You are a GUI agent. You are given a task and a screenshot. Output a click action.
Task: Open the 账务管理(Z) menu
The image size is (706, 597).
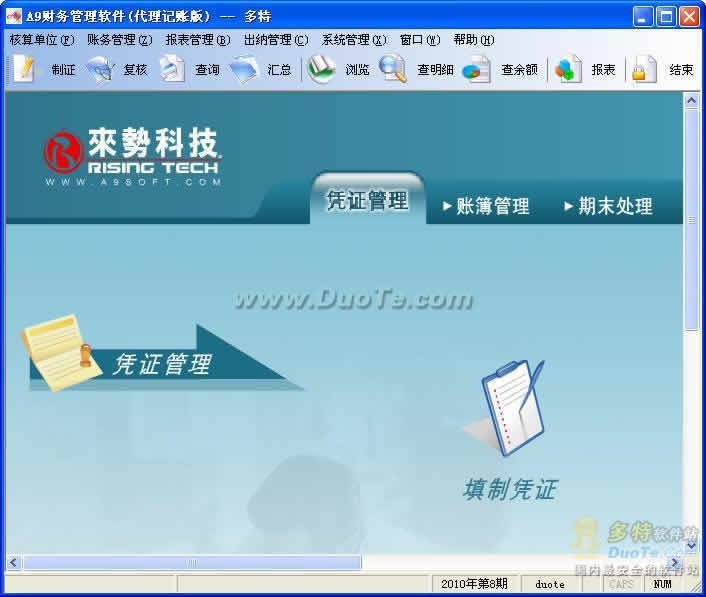(120, 40)
